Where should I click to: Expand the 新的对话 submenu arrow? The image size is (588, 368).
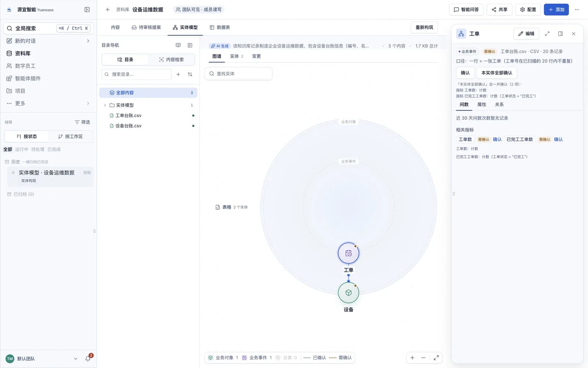88,41
